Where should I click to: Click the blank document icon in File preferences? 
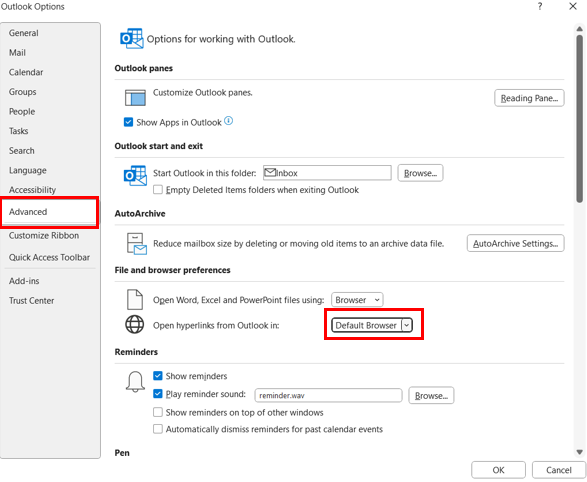pyautogui.click(x=135, y=300)
